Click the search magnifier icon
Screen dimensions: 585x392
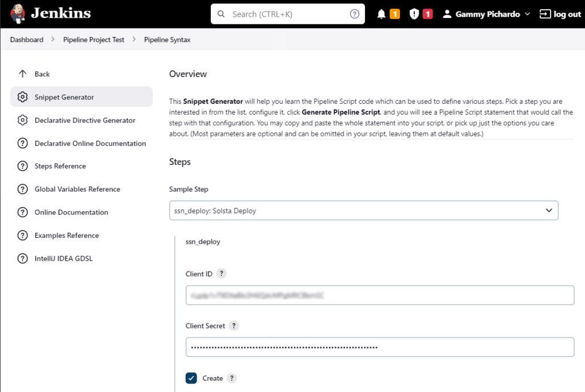(221, 14)
